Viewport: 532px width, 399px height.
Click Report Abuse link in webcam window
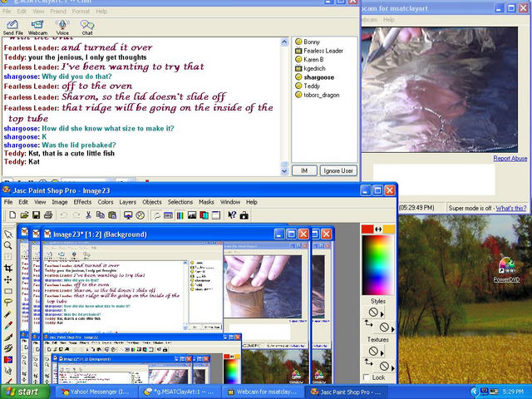tap(510, 158)
